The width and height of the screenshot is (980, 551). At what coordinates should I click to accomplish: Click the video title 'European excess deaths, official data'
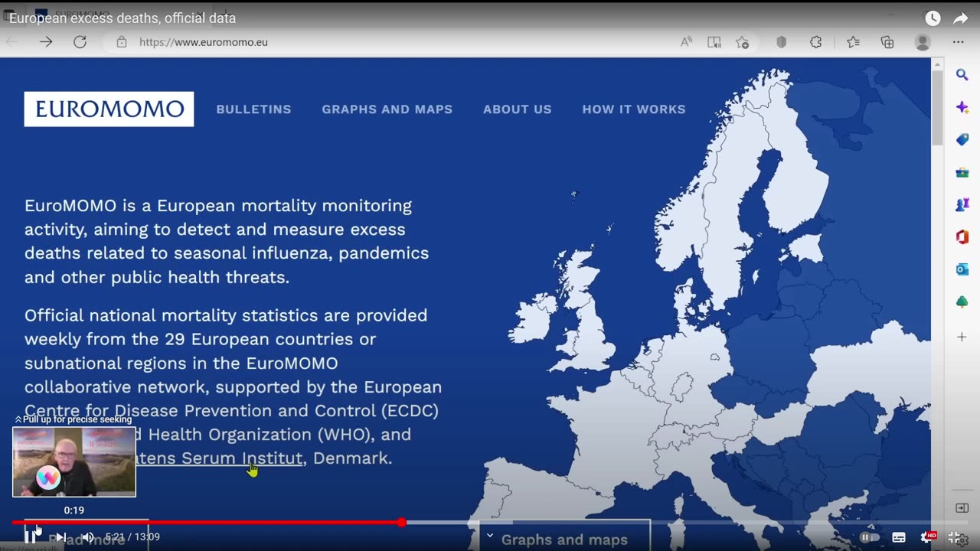pos(122,18)
